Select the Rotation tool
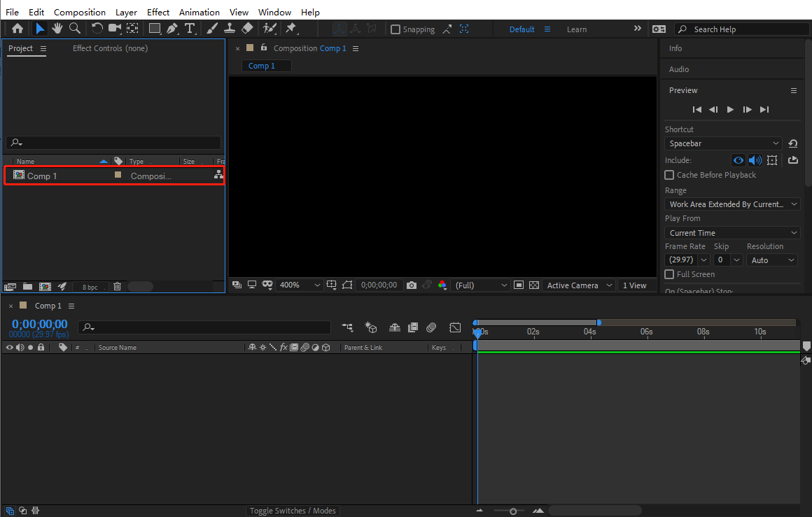812x517 pixels. 97,29
